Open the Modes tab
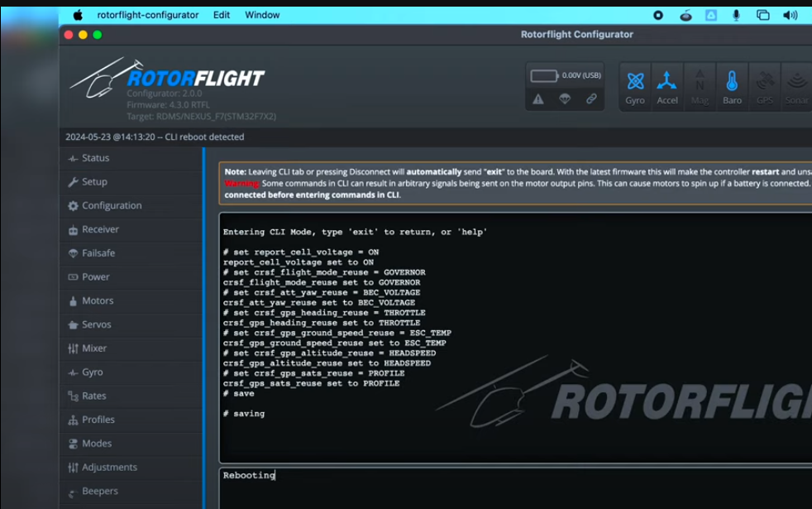The width and height of the screenshot is (812, 509). (131, 444)
